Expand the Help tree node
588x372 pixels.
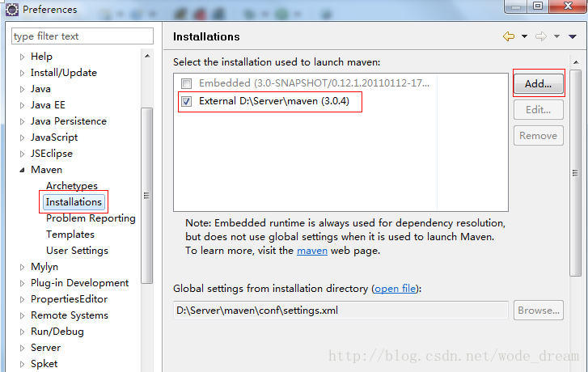(22, 57)
